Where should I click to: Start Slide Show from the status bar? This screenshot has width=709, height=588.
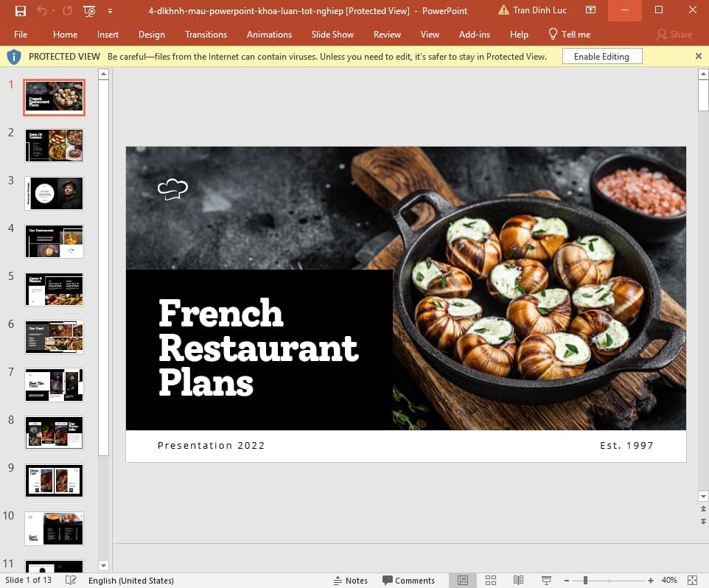click(x=545, y=580)
